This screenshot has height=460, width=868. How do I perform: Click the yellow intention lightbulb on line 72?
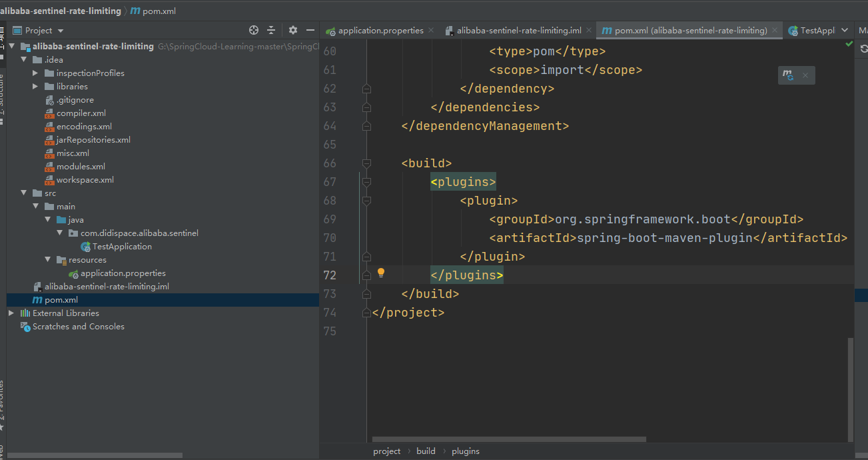click(381, 273)
